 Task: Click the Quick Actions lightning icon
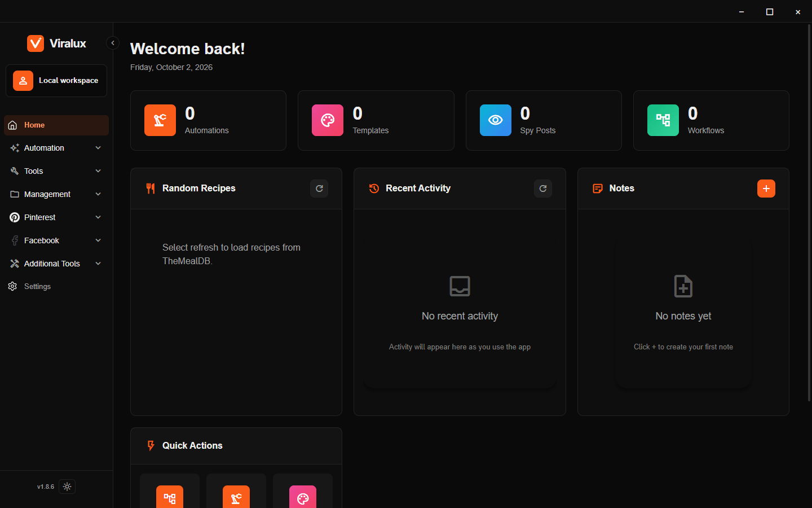[x=151, y=446]
